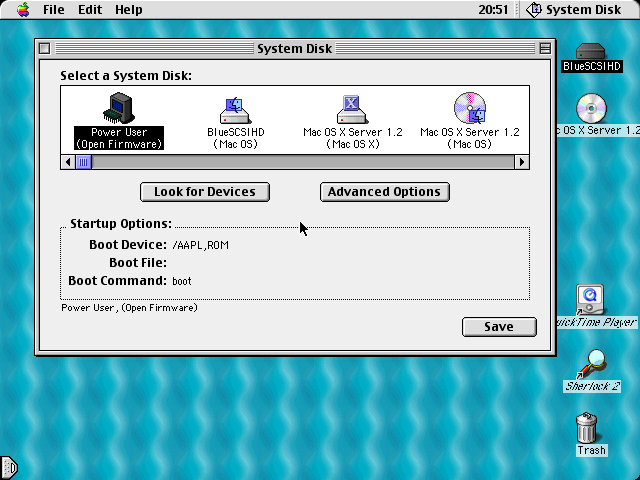This screenshot has height=480, width=640.
Task: Select the QuickTime Player alias icon
Action: coord(590,300)
